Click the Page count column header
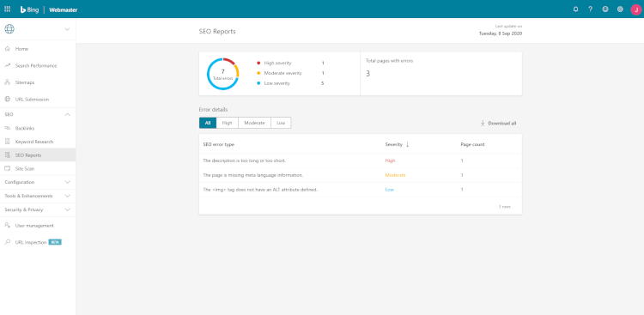Image resolution: width=644 pixels, height=315 pixels. click(472, 144)
